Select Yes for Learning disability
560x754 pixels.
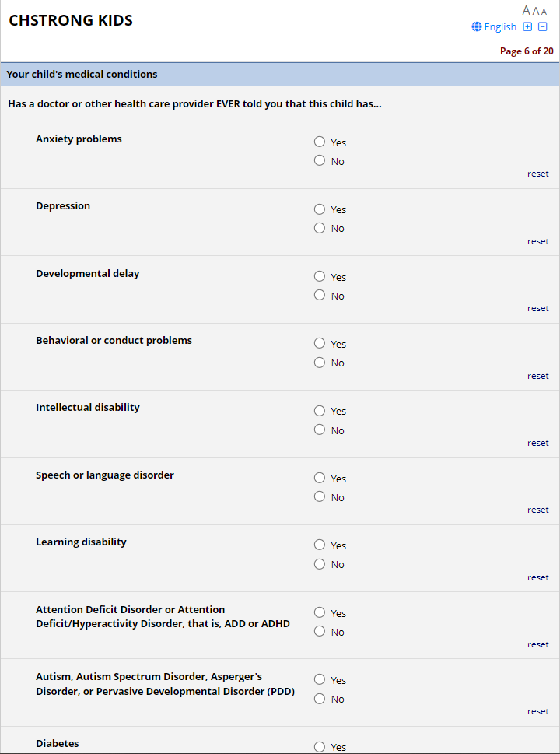pyautogui.click(x=320, y=545)
